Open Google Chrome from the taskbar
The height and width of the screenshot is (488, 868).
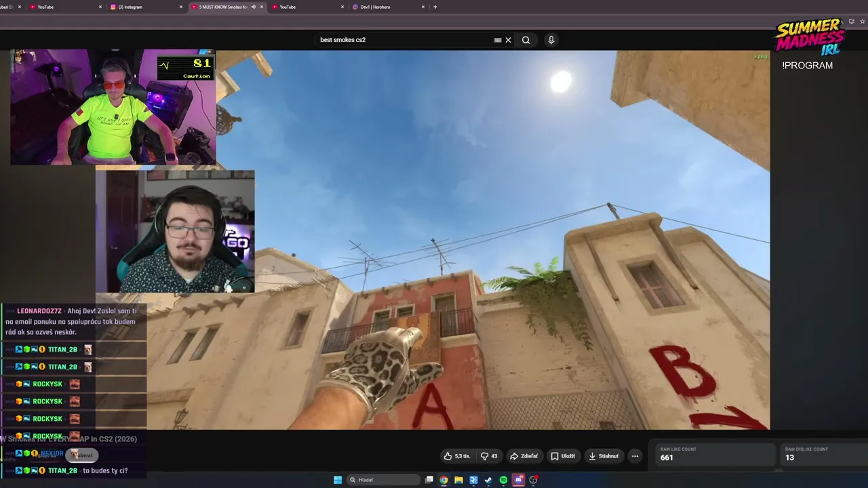[443, 480]
